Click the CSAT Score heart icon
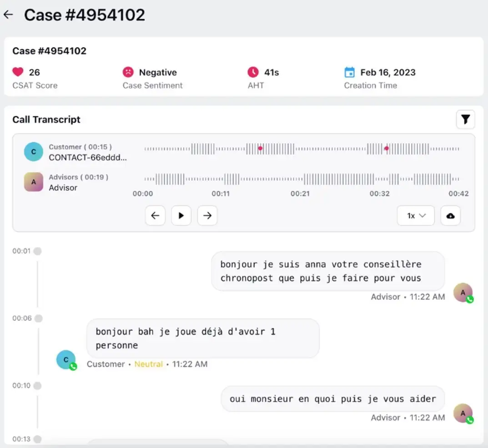 point(18,72)
